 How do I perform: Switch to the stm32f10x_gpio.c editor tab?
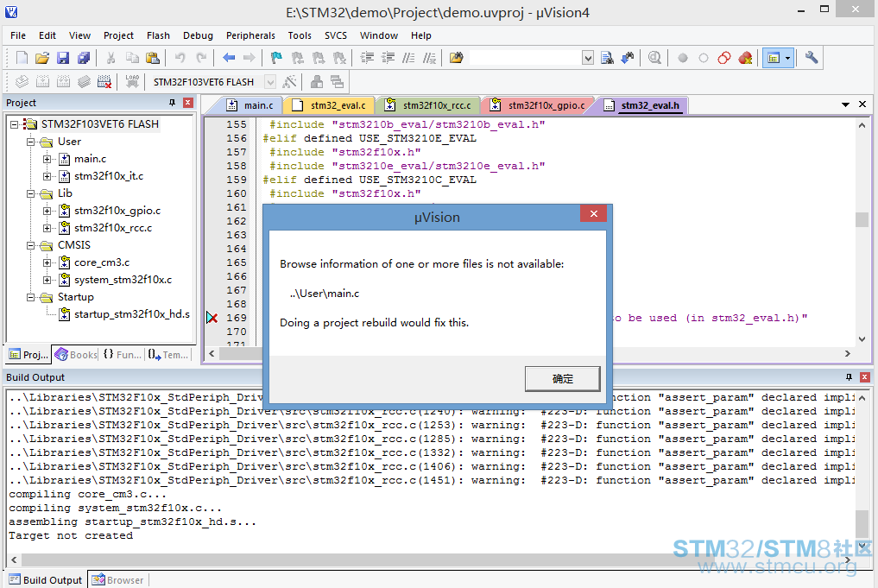538,105
